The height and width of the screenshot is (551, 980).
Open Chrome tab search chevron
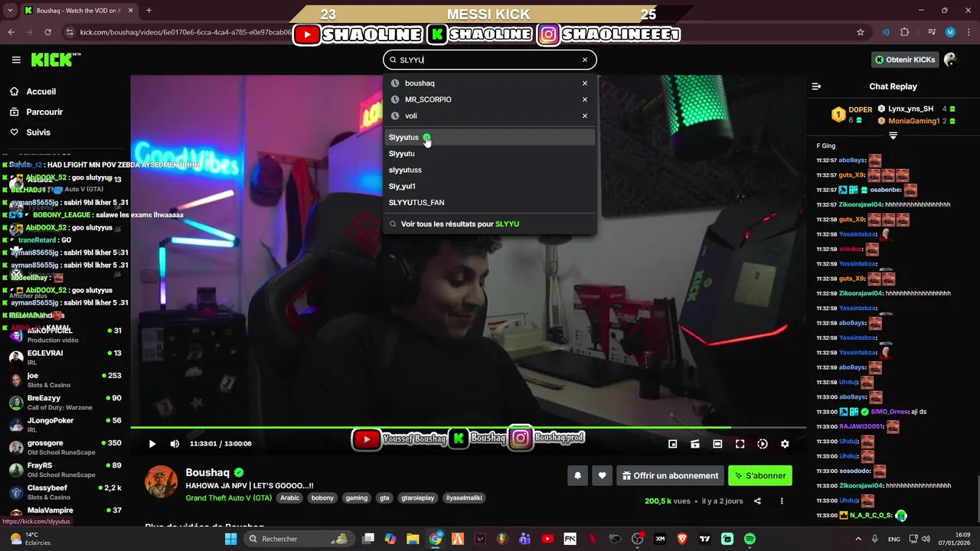[11, 11]
